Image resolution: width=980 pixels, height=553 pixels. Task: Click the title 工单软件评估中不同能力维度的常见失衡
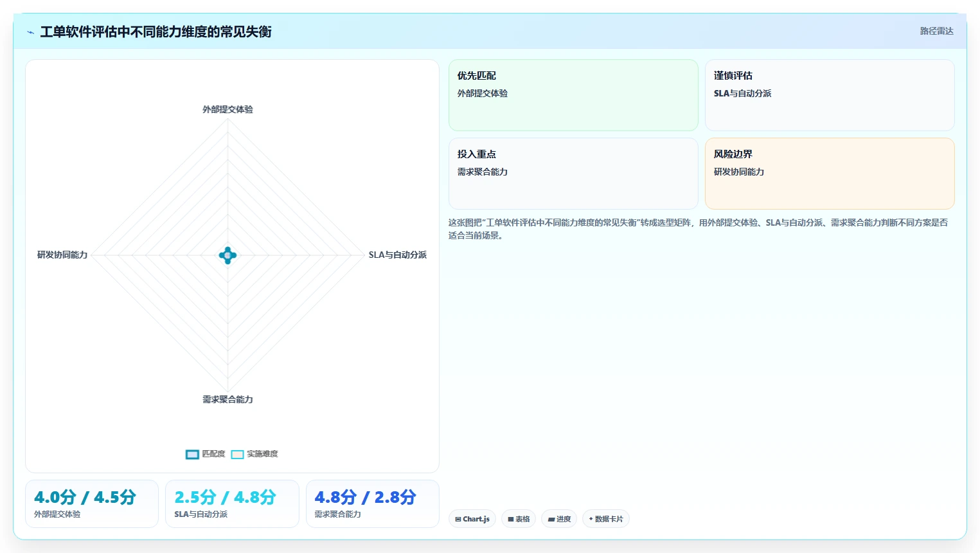coord(156,32)
